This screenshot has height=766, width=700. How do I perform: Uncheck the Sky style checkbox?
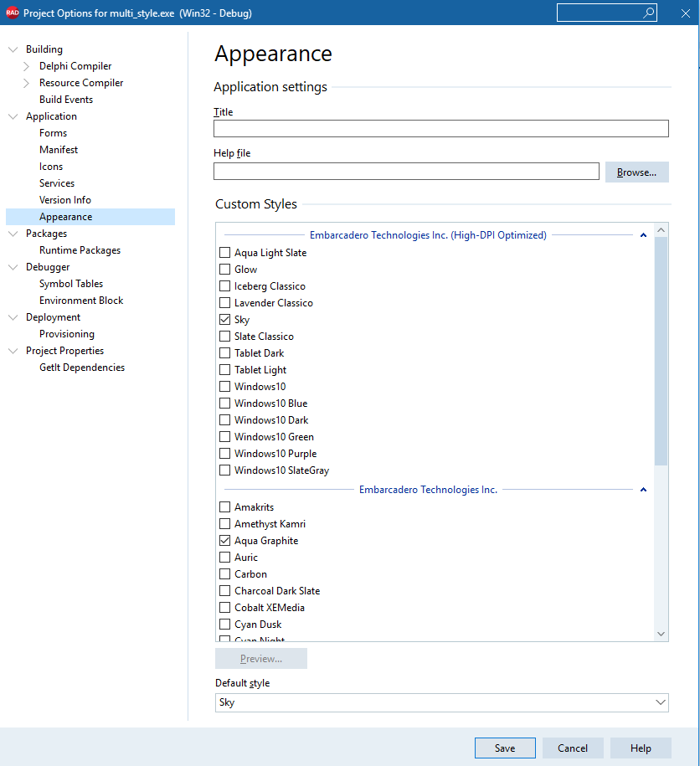click(224, 320)
